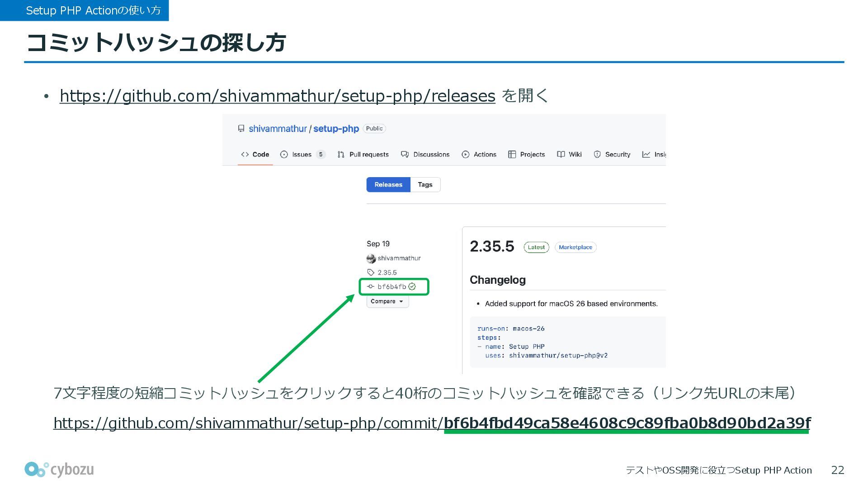Click the Pull requests branch icon
This screenshot has width=868, height=488.
tap(341, 155)
